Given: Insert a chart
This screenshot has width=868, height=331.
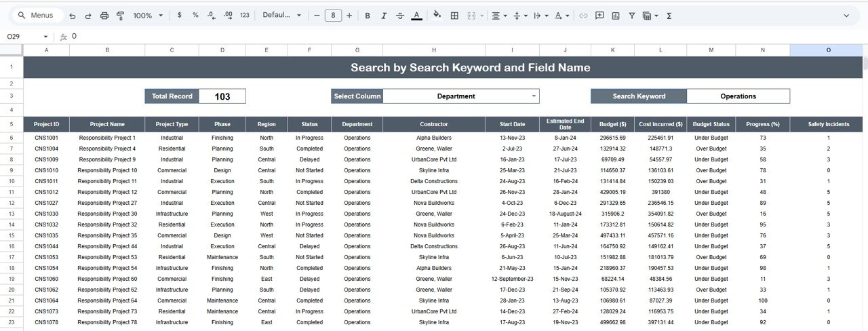Looking at the screenshot, I should 616,15.
